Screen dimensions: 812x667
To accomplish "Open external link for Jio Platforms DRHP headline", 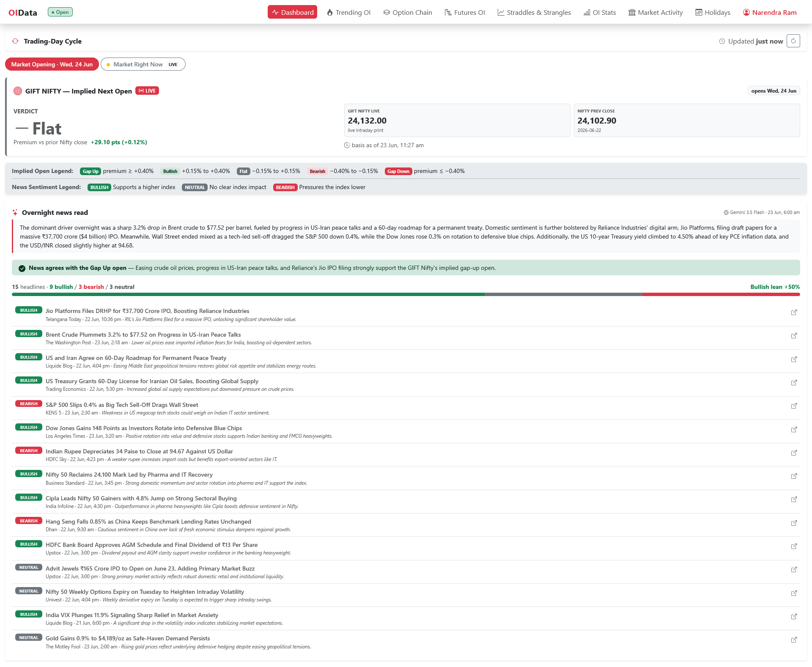I will [794, 313].
